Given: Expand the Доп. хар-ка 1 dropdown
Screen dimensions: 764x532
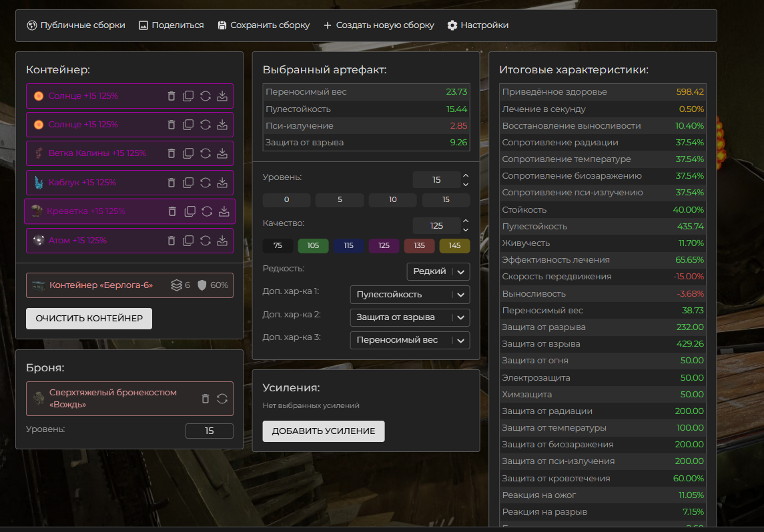Looking at the screenshot, I should click(x=410, y=295).
